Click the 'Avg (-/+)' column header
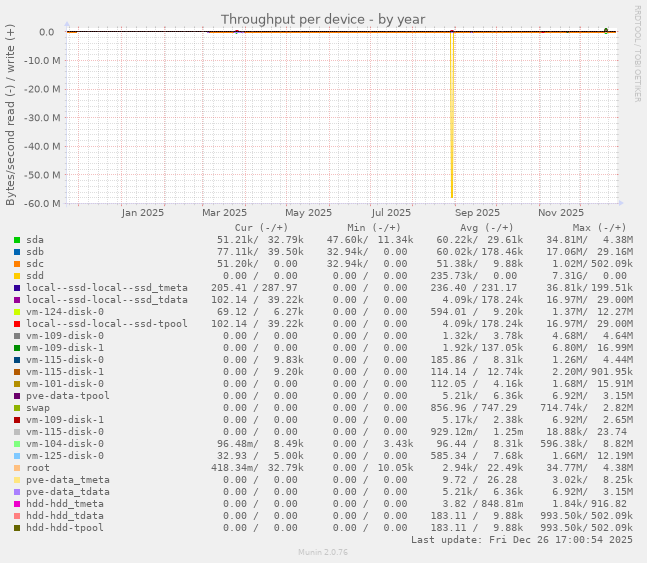The width and height of the screenshot is (647, 563). tap(486, 227)
